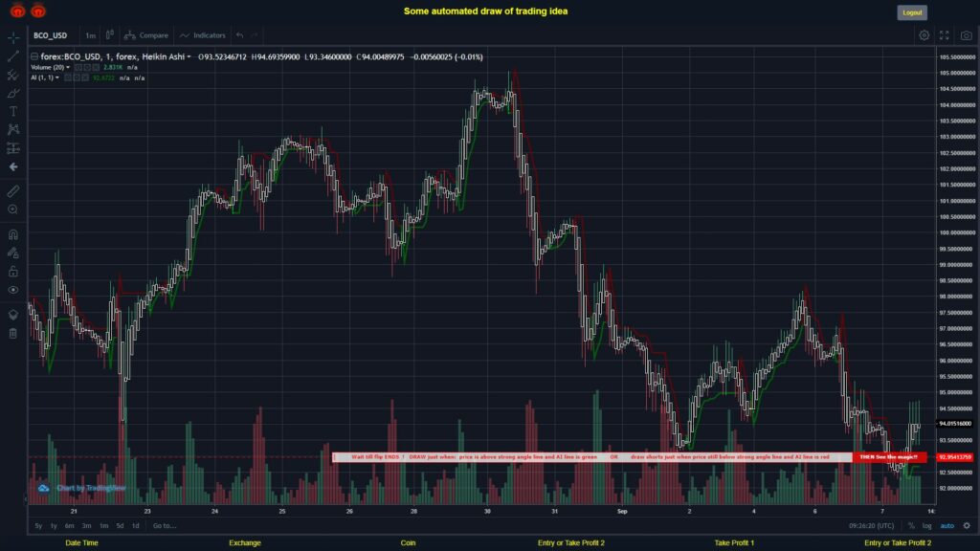This screenshot has height=551, width=980.
Task: Open the Indicators menu
Action: [x=203, y=35]
